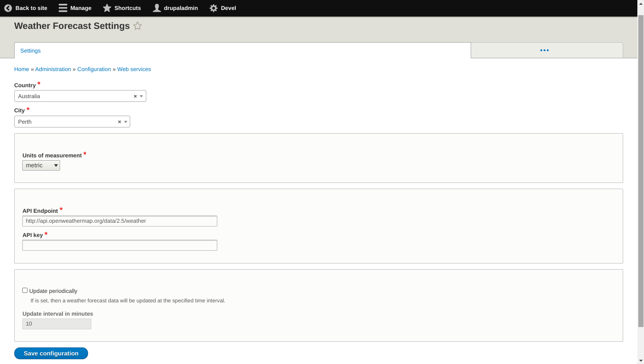
Task: Click the Shortcuts star icon
Action: click(107, 8)
